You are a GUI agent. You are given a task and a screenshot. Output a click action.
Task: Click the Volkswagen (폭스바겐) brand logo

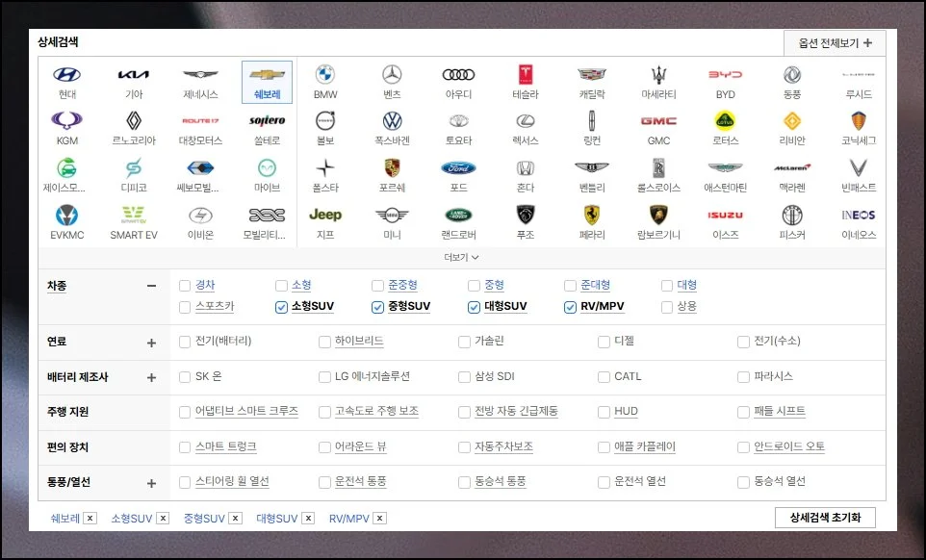392,121
